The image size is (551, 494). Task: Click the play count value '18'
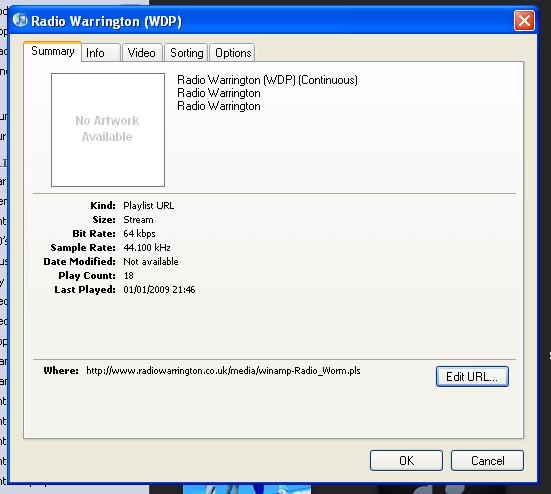point(129,276)
